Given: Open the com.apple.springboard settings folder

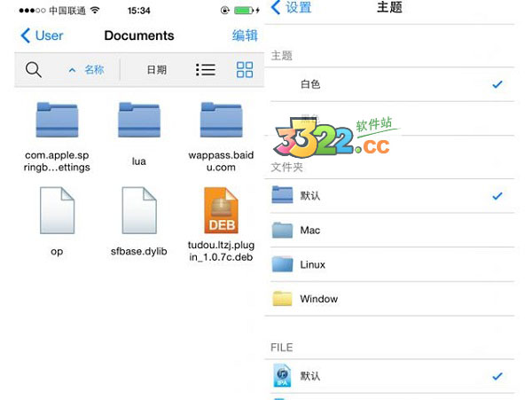Looking at the screenshot, I should (57, 120).
